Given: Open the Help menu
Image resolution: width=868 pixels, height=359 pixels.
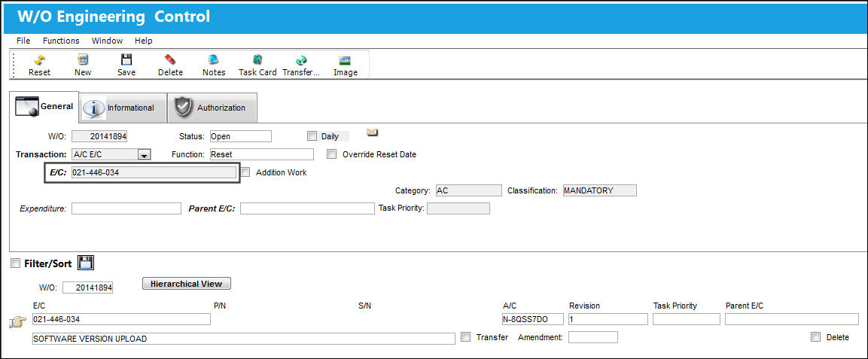Looking at the screenshot, I should [x=143, y=41].
